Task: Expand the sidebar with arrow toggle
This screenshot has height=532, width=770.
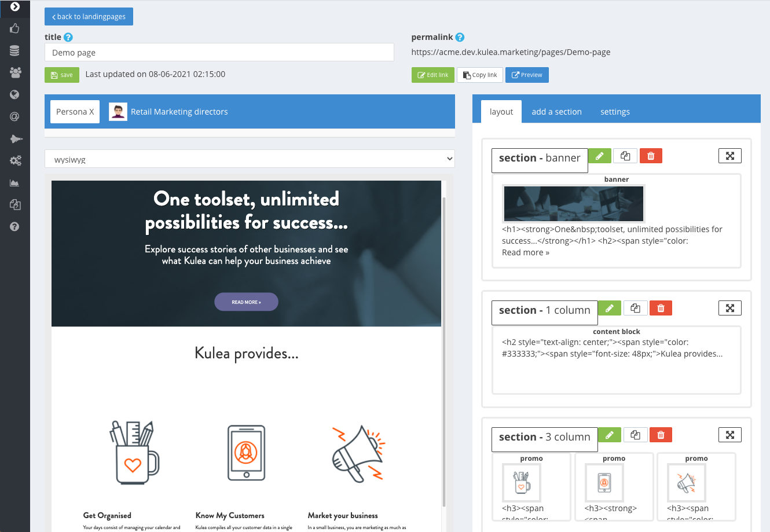Action: 15,7
